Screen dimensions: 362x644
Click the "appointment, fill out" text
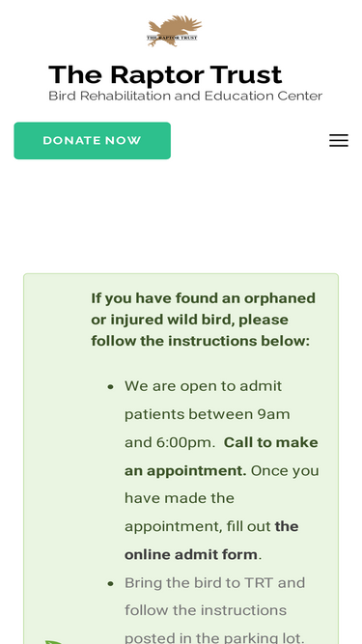click(x=198, y=527)
